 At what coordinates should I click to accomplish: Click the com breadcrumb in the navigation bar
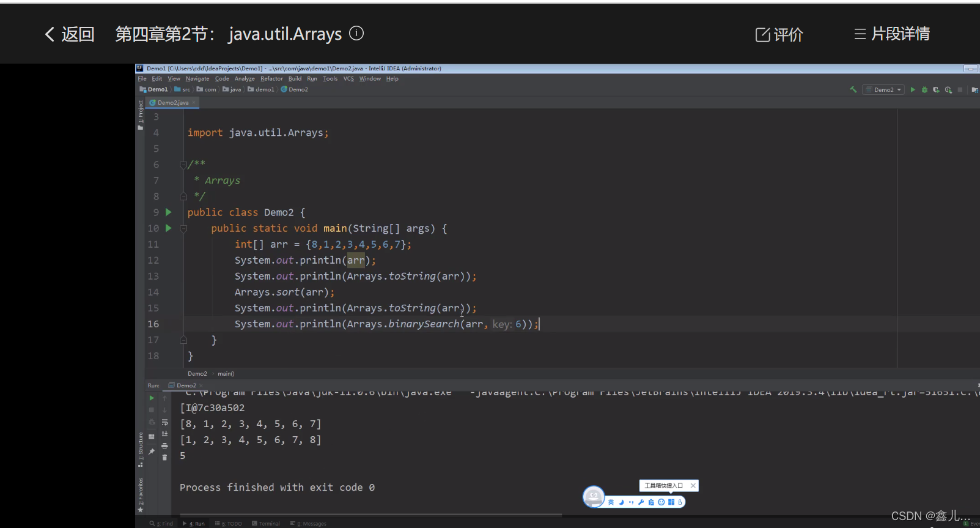tap(207, 90)
